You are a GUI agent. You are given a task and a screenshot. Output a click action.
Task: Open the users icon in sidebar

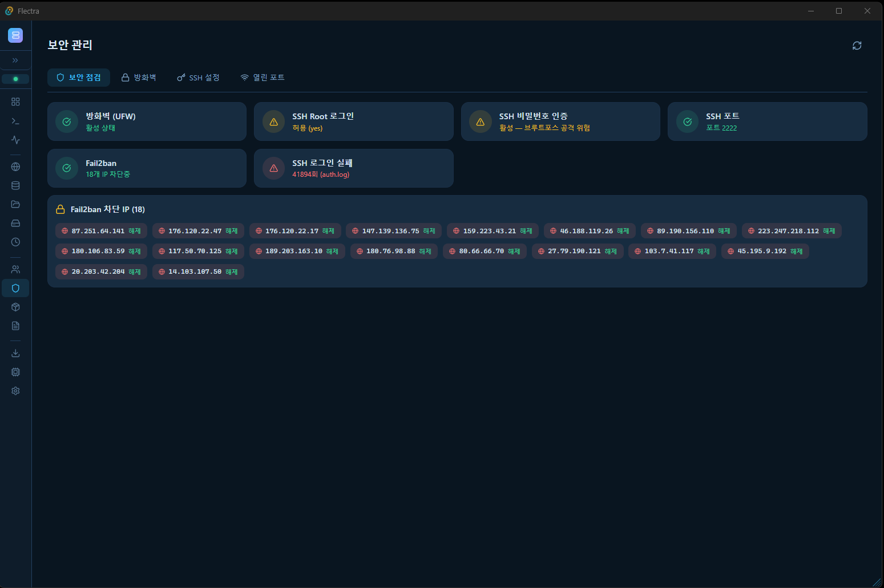(15, 269)
